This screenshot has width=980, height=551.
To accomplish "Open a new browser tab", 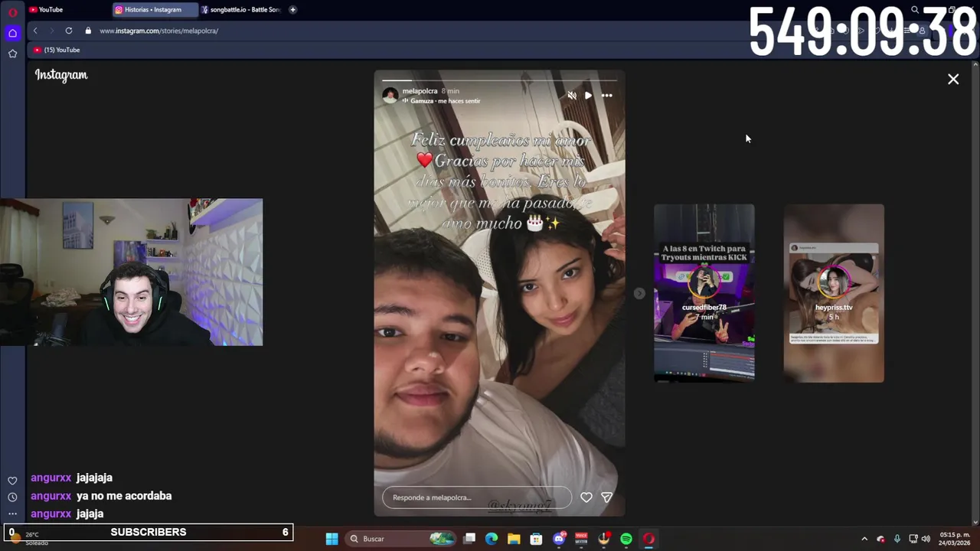I will click(x=292, y=10).
